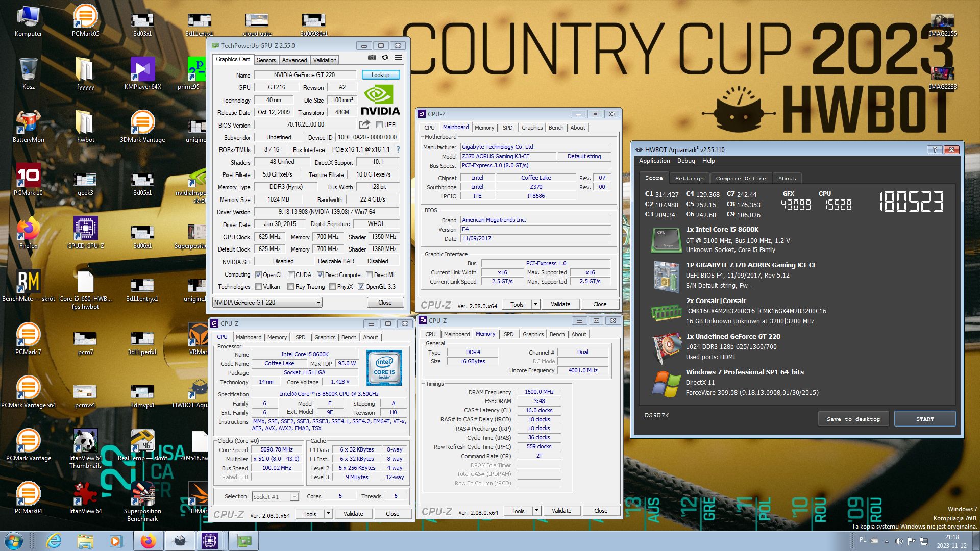Switch to the Advanced tab in GPU-Z
Screen dimensions: 980x551
pos(295,60)
